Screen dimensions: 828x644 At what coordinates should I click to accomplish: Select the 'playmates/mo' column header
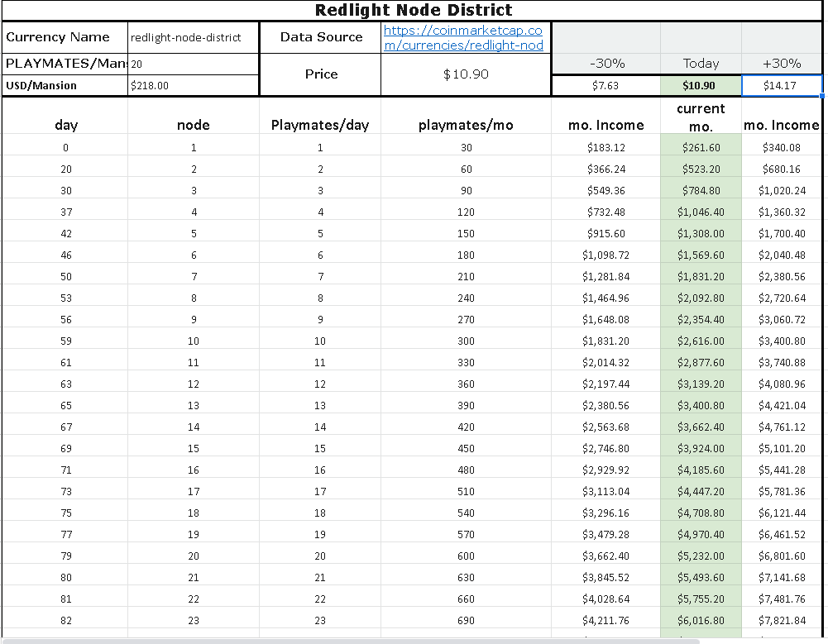click(x=466, y=116)
